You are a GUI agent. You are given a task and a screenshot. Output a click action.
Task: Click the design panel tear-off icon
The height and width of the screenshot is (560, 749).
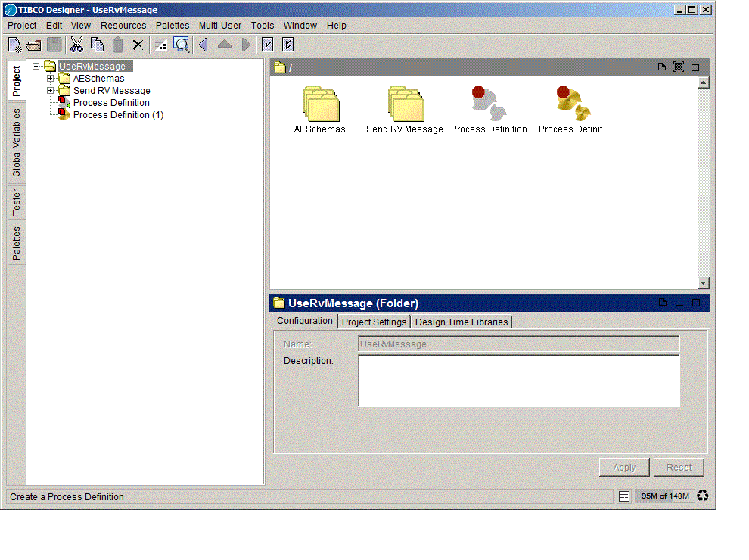click(661, 67)
